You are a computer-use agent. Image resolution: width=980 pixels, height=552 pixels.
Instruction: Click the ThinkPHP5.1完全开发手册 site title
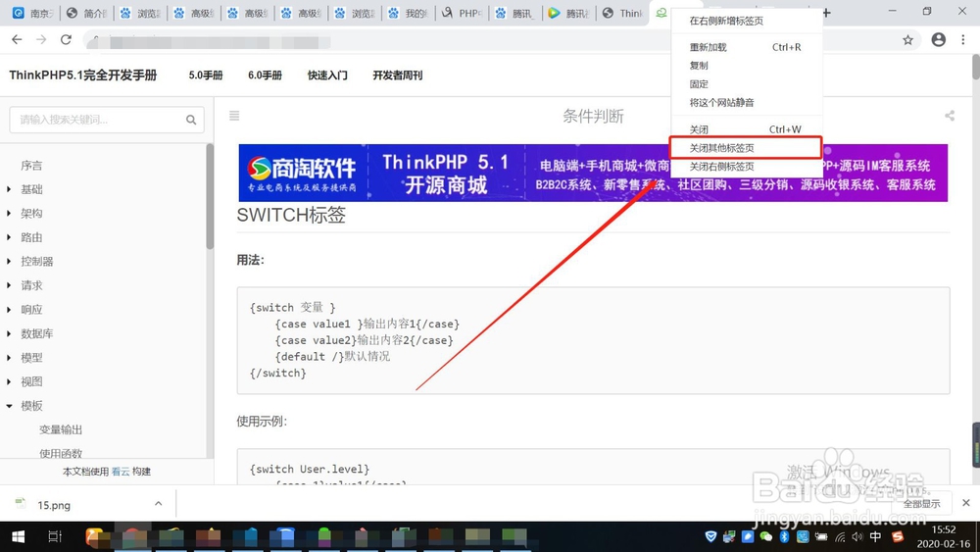[x=83, y=75]
